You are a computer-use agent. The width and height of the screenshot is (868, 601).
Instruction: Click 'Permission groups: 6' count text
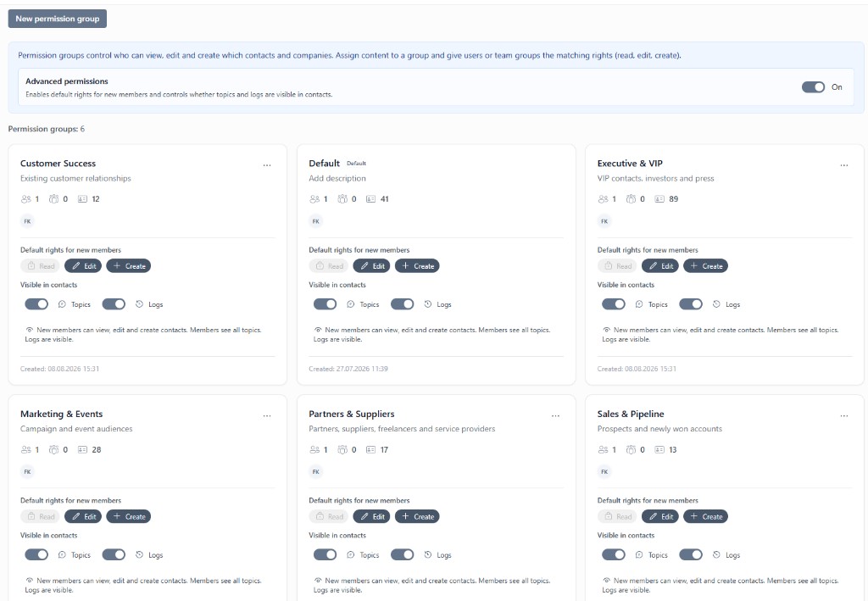(x=47, y=129)
